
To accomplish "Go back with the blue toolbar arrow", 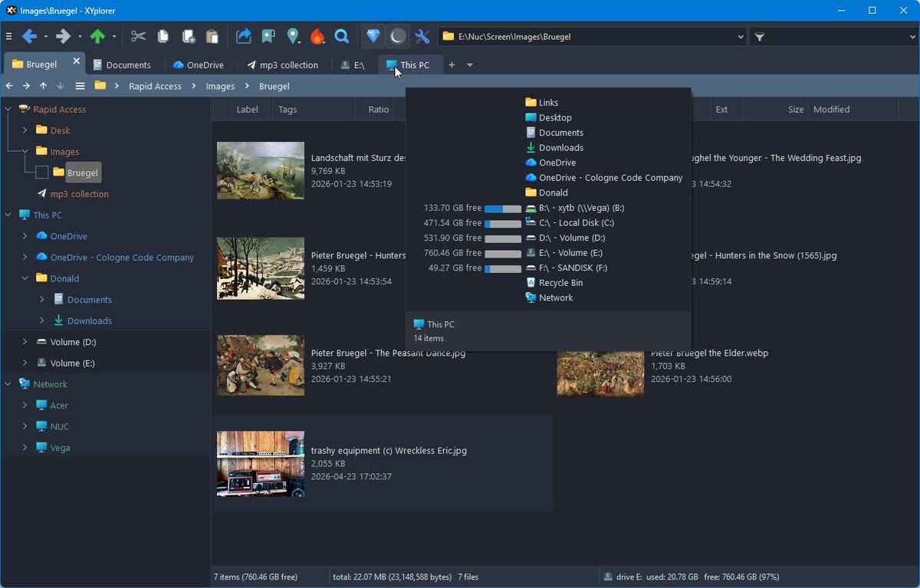I will click(x=29, y=36).
